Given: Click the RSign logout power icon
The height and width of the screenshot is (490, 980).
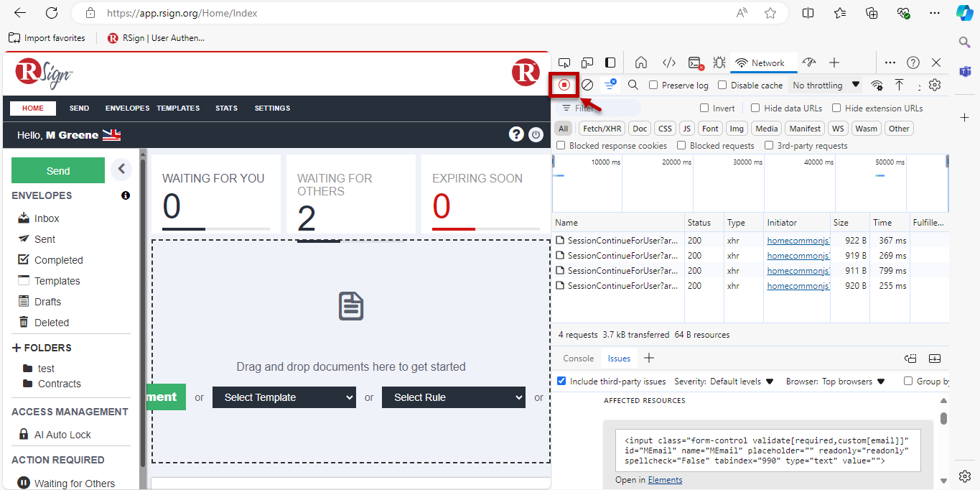Looking at the screenshot, I should pyautogui.click(x=536, y=134).
